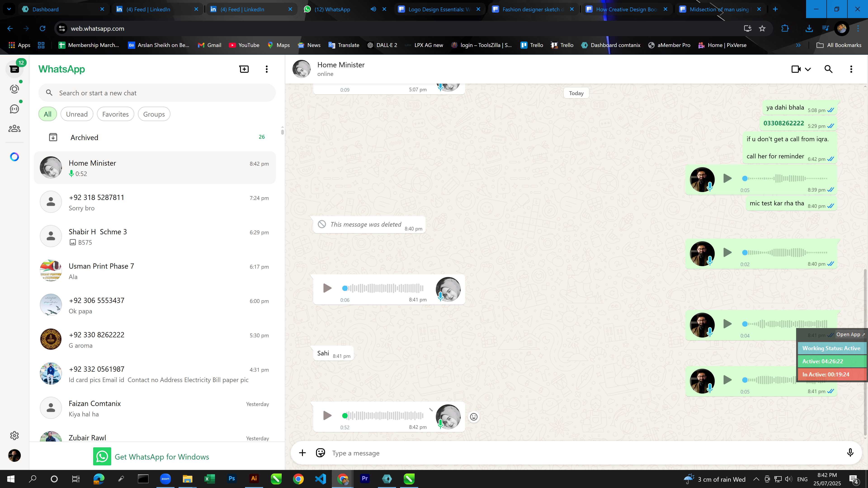The height and width of the screenshot is (488, 868).
Task: Open chat with +92 332 0561987
Action: coord(155,374)
